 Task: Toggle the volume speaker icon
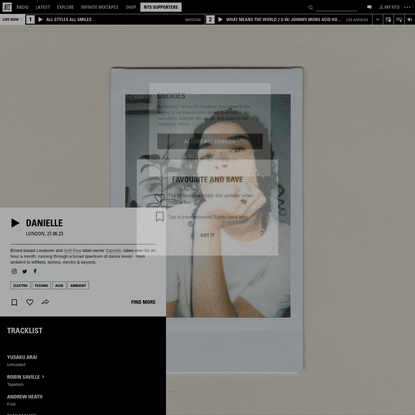tap(410, 20)
